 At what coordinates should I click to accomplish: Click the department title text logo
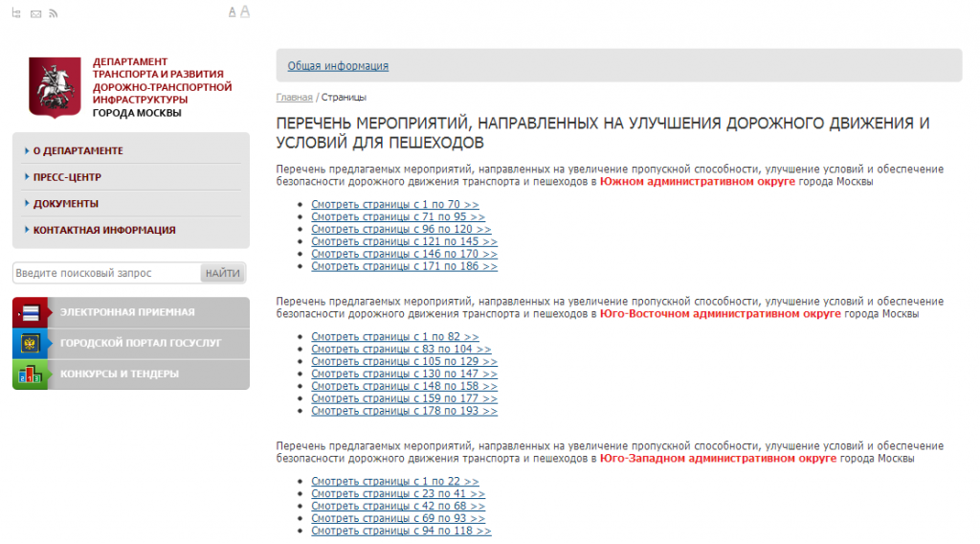162,87
